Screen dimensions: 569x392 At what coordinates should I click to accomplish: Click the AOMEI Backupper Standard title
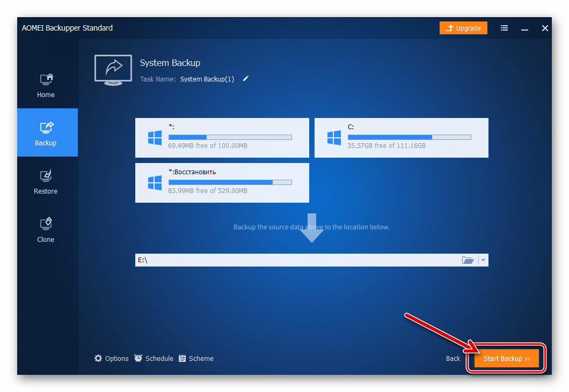(x=67, y=28)
